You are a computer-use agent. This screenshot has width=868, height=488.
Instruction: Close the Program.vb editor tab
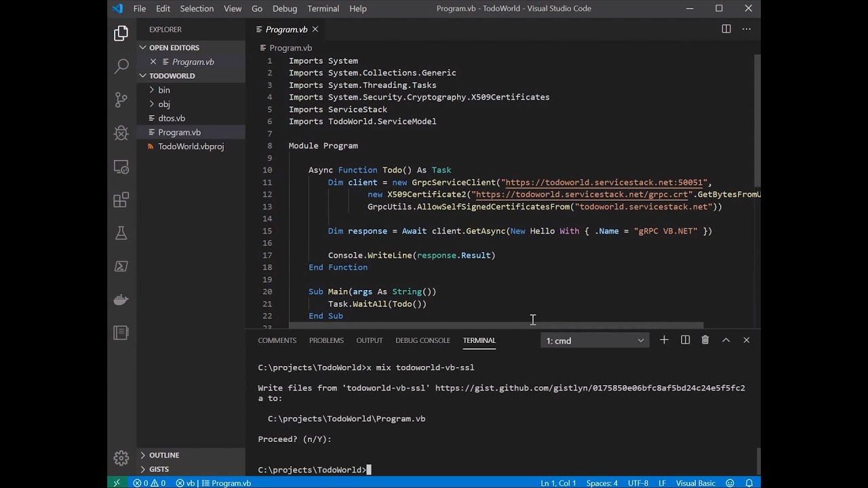click(x=315, y=29)
